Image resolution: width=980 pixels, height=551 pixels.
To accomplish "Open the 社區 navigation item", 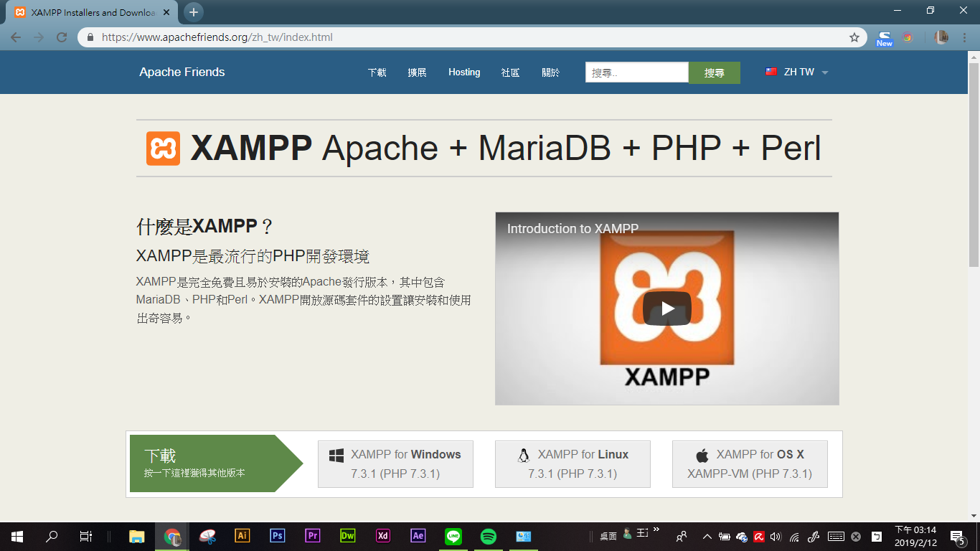I will [x=510, y=72].
